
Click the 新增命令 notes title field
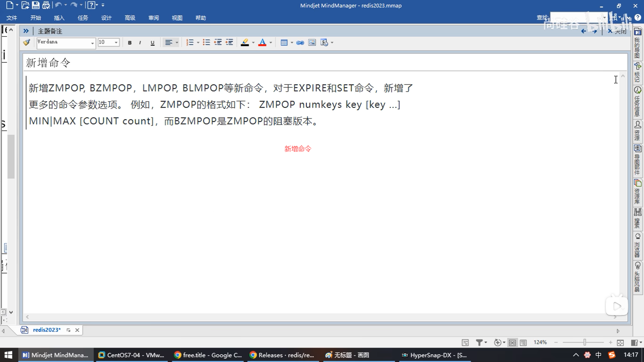[48, 63]
